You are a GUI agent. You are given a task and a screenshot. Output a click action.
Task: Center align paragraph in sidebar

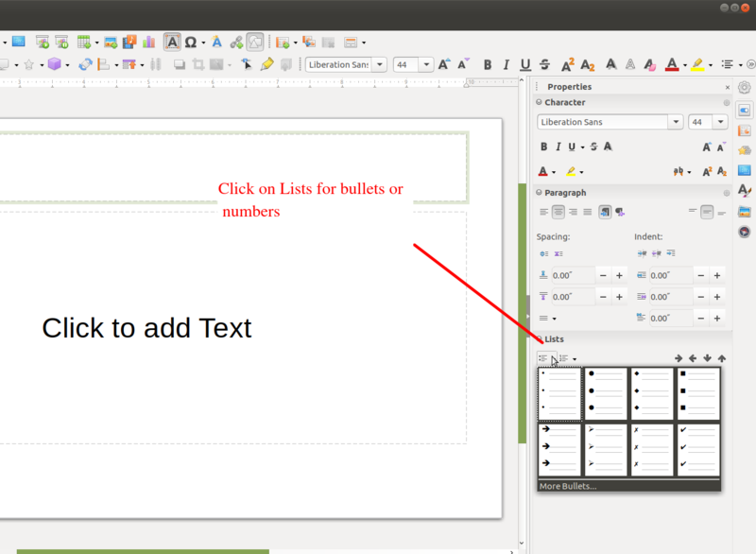(558, 212)
